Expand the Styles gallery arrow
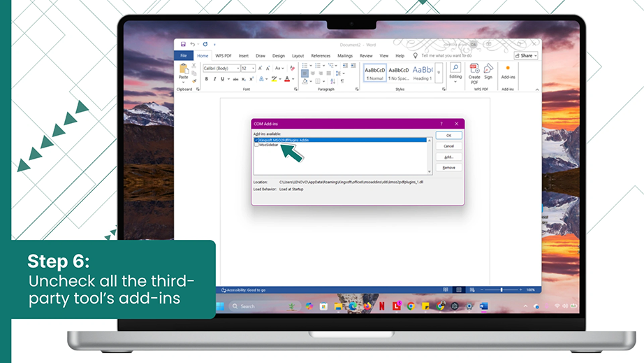 coord(439,72)
